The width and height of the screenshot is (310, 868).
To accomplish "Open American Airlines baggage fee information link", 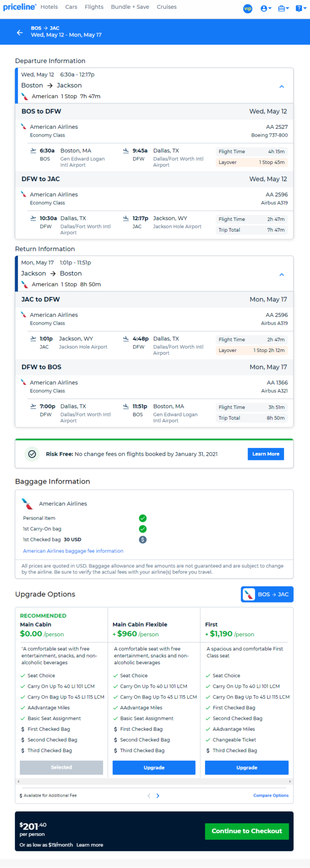I will pyautogui.click(x=73, y=551).
